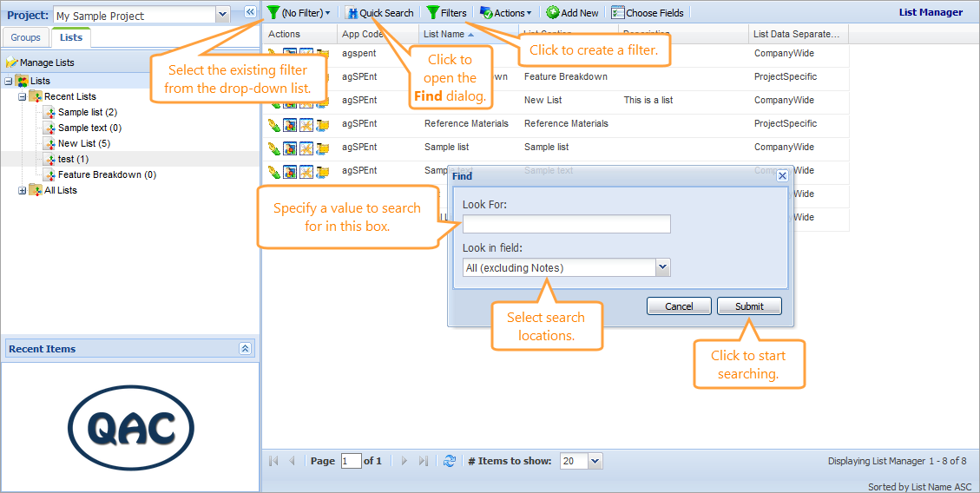The image size is (980, 493).
Task: Click the Filters toolbar button
Action: click(x=446, y=12)
